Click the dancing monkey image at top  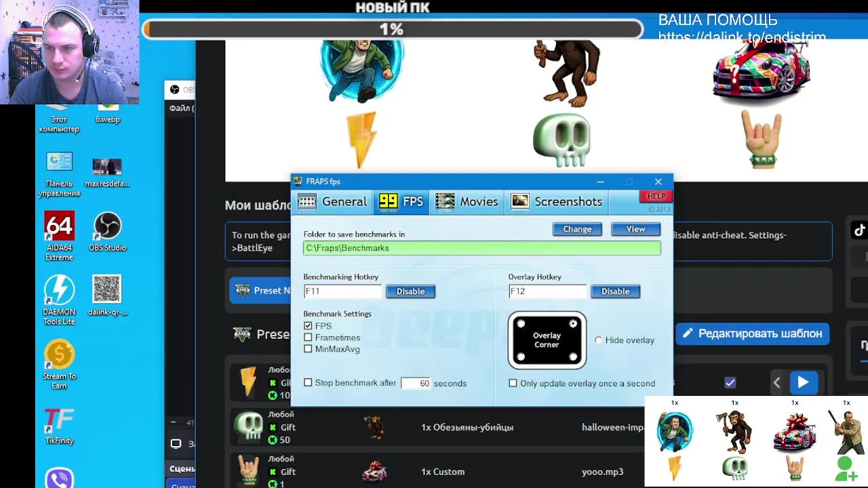(x=567, y=73)
